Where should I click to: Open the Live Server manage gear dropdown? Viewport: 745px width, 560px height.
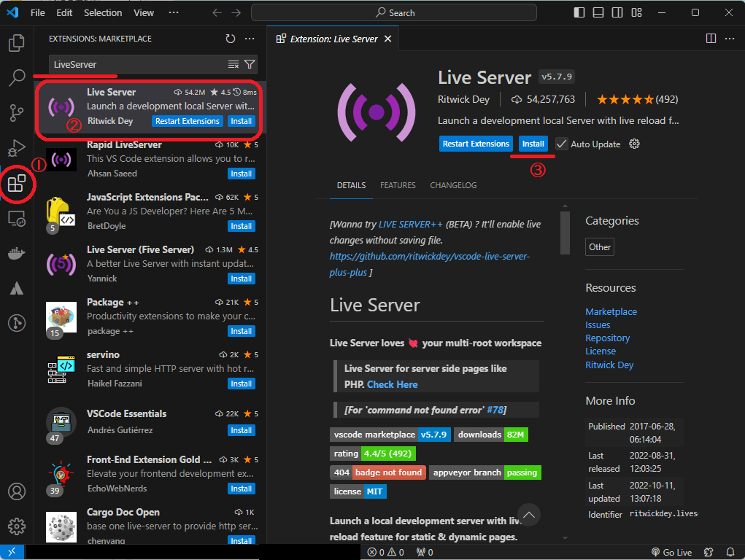pyautogui.click(x=634, y=144)
